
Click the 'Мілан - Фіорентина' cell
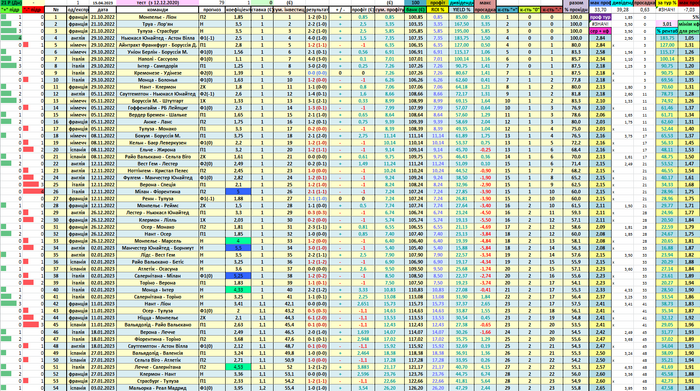[x=158, y=192]
